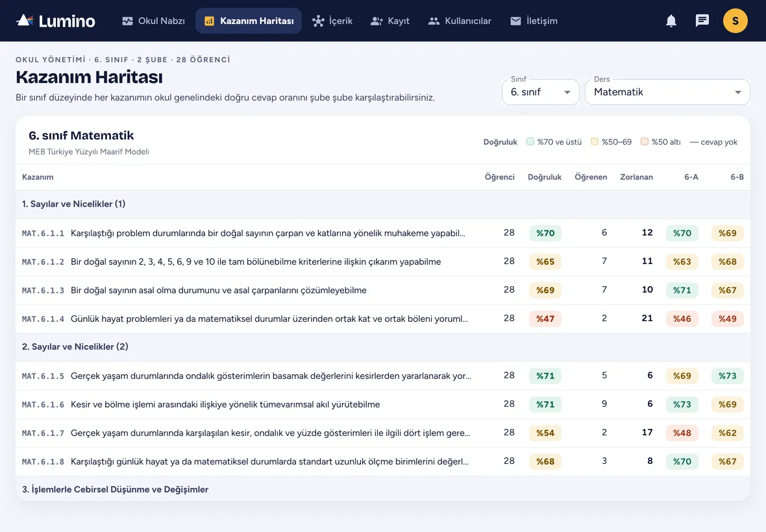Image resolution: width=766 pixels, height=532 pixels.
Task: Open the chat messages icon
Action: tap(702, 21)
